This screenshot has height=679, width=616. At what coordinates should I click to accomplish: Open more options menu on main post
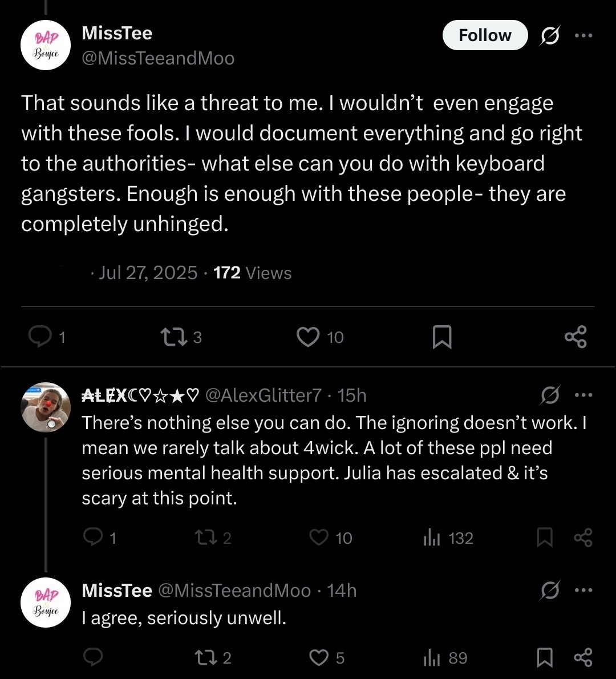pyautogui.click(x=583, y=35)
